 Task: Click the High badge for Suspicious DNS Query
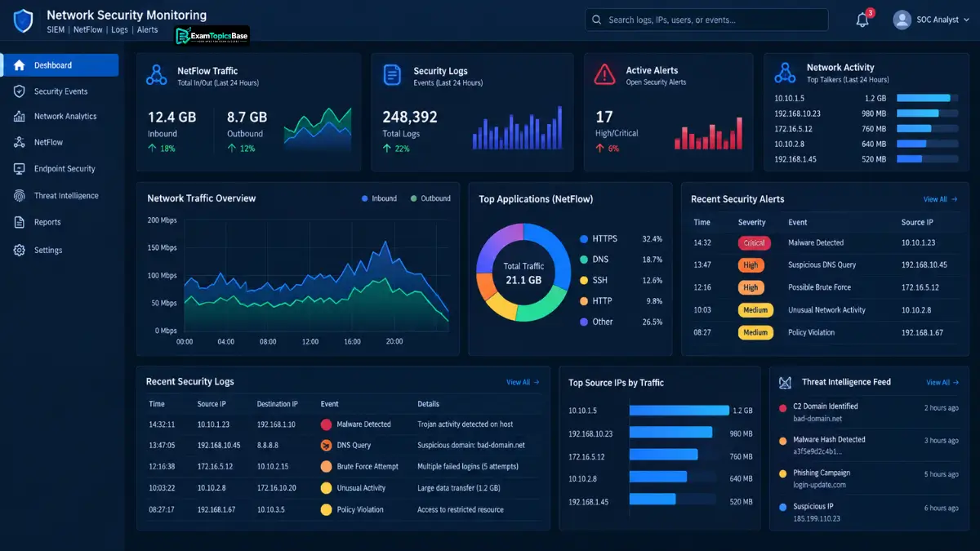pos(751,265)
